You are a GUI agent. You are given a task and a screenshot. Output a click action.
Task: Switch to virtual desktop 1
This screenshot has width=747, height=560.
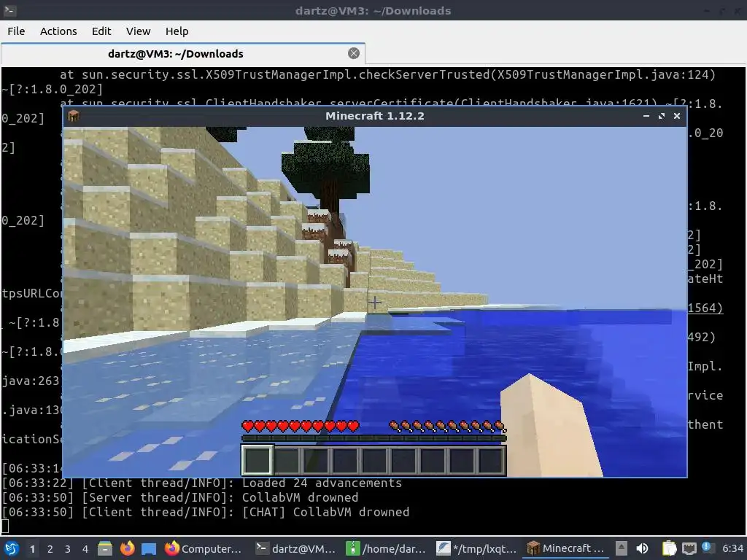click(x=32, y=548)
